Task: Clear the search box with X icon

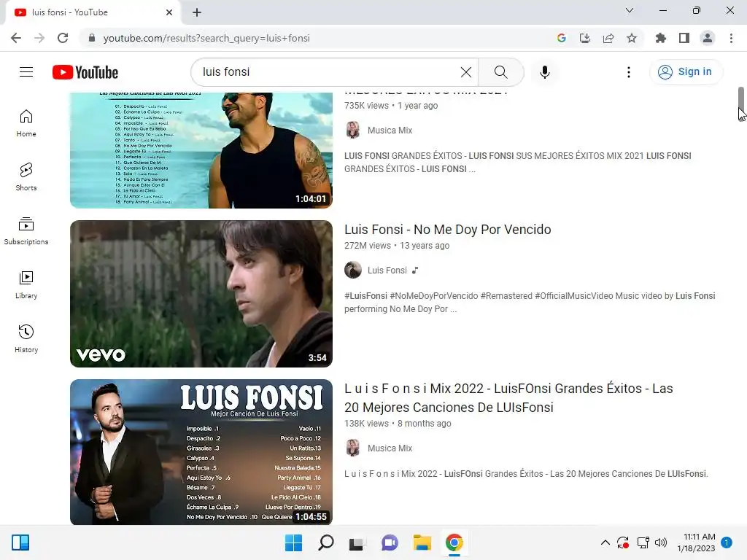Action: coord(466,72)
